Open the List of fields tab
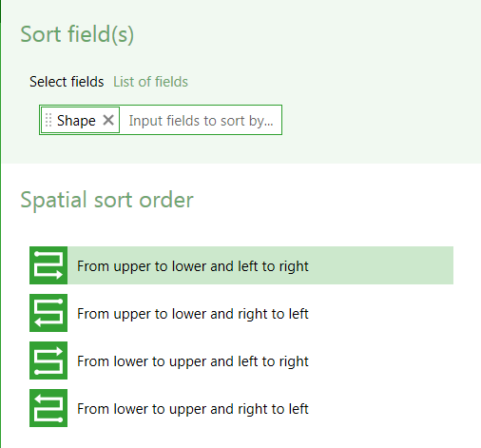481x448 pixels. point(150,82)
